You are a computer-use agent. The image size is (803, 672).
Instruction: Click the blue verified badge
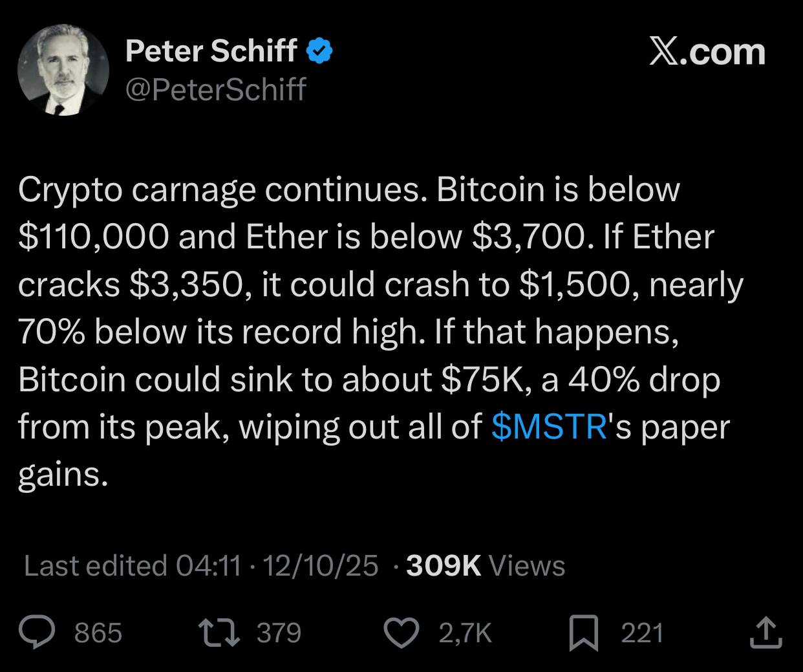click(319, 50)
